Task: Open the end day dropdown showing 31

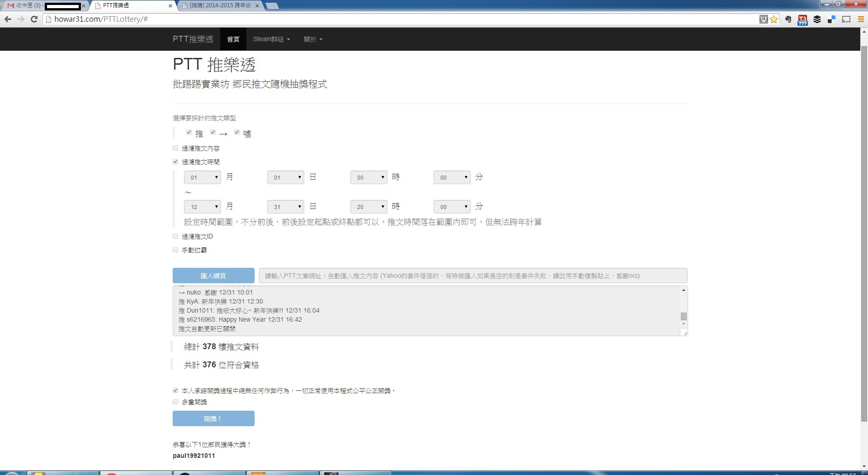Action: click(286, 207)
